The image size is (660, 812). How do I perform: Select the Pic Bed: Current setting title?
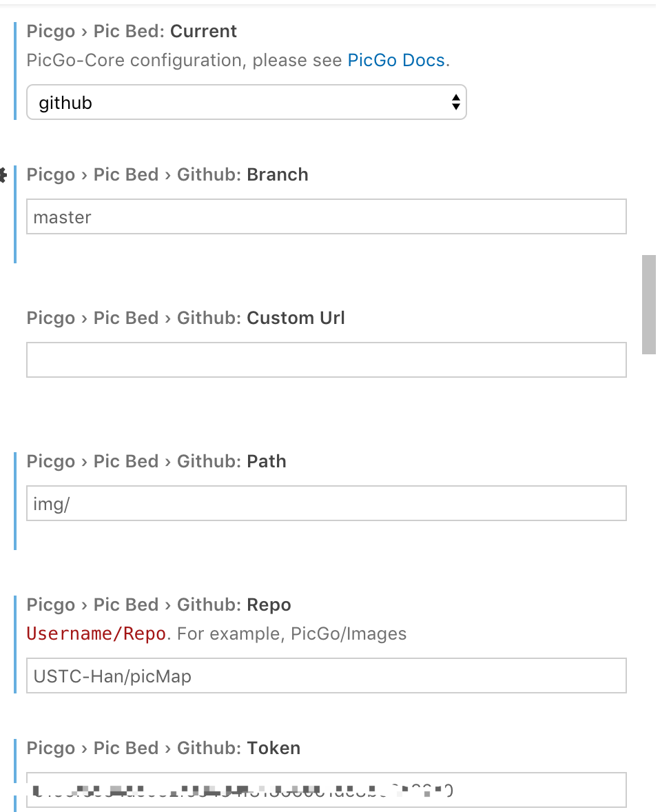132,32
